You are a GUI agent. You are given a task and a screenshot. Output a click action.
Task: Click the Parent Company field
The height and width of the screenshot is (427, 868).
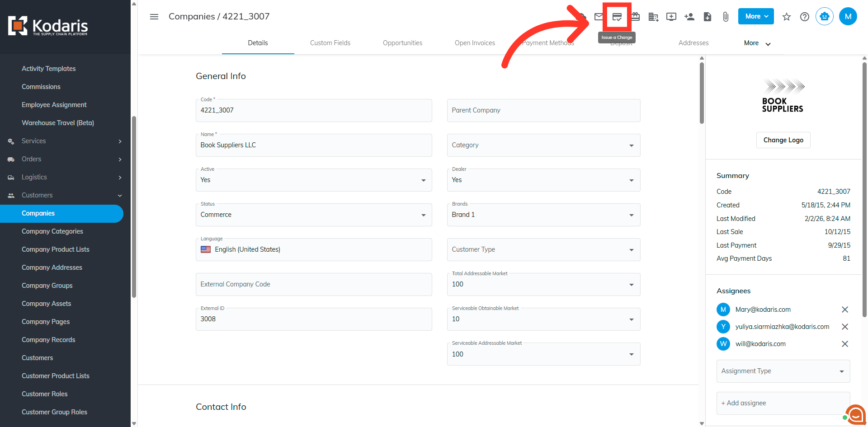point(543,110)
